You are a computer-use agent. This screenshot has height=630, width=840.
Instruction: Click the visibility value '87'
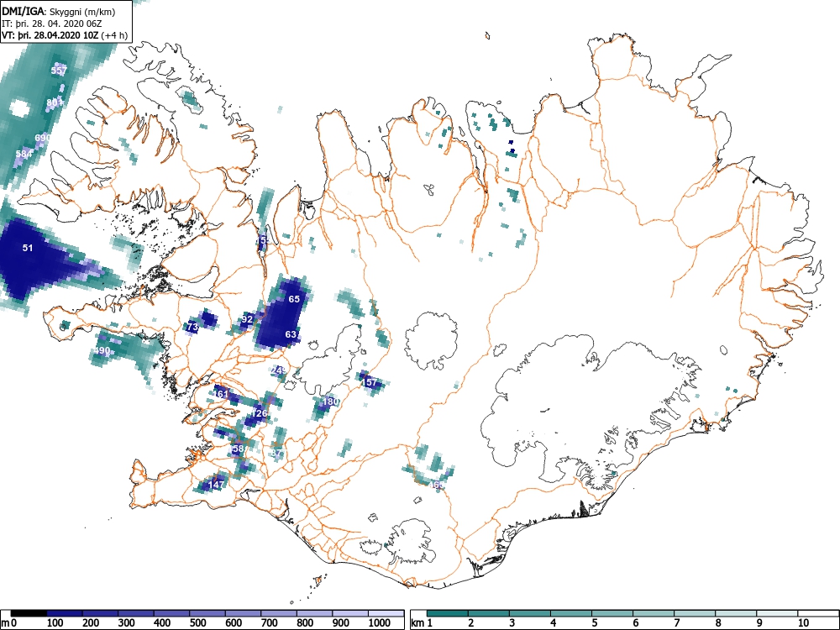276,453
